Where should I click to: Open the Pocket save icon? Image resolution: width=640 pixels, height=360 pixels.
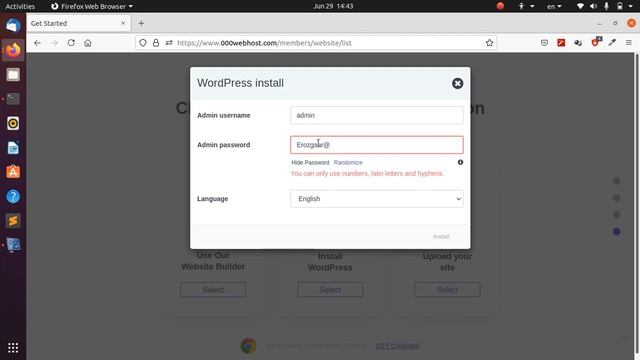click(544, 43)
